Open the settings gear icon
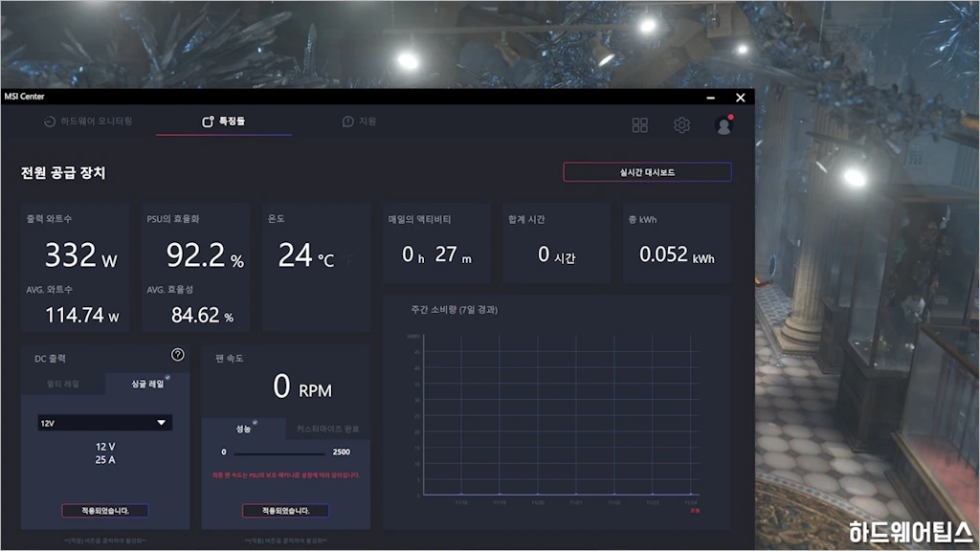 coord(681,125)
